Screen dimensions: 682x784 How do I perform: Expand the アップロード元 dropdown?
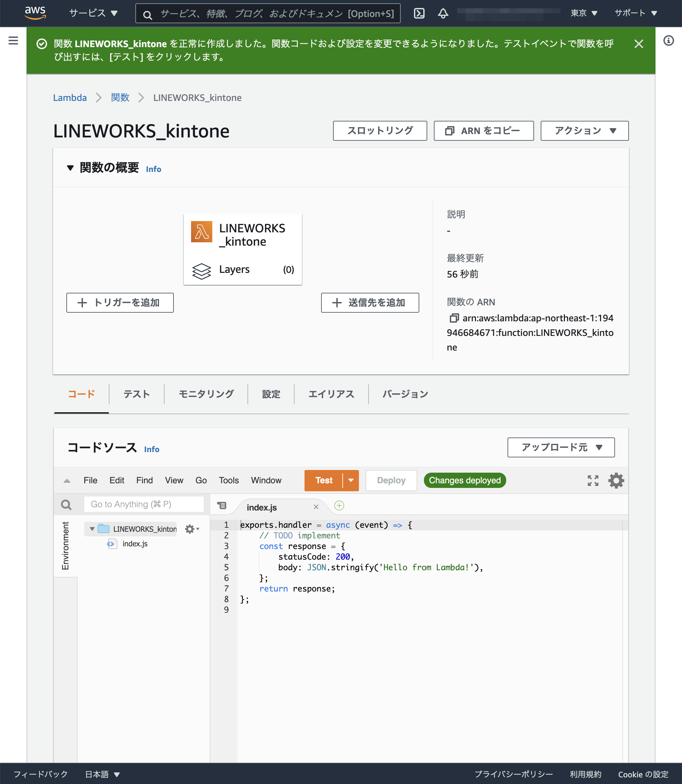coord(561,447)
